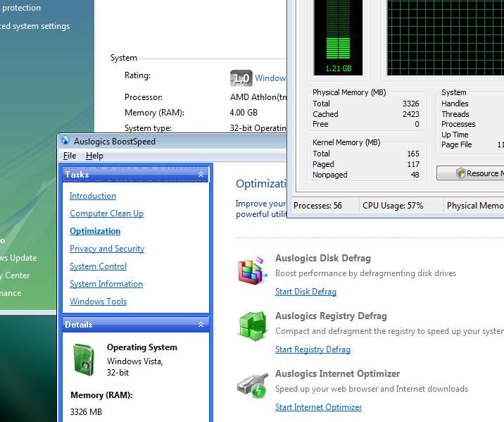Click the Paged value 117
This screenshot has height=422, width=504.
[x=413, y=164]
